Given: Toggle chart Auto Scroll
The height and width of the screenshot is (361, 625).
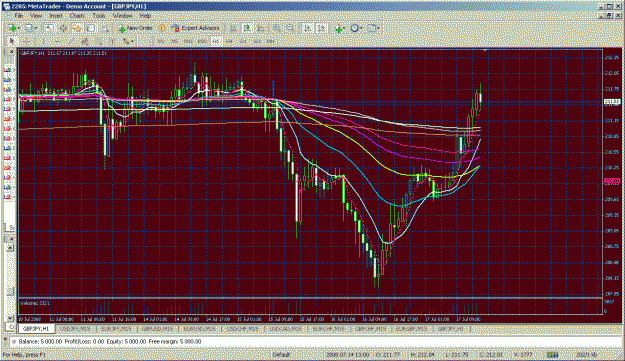Looking at the screenshot, I should click(x=307, y=28).
